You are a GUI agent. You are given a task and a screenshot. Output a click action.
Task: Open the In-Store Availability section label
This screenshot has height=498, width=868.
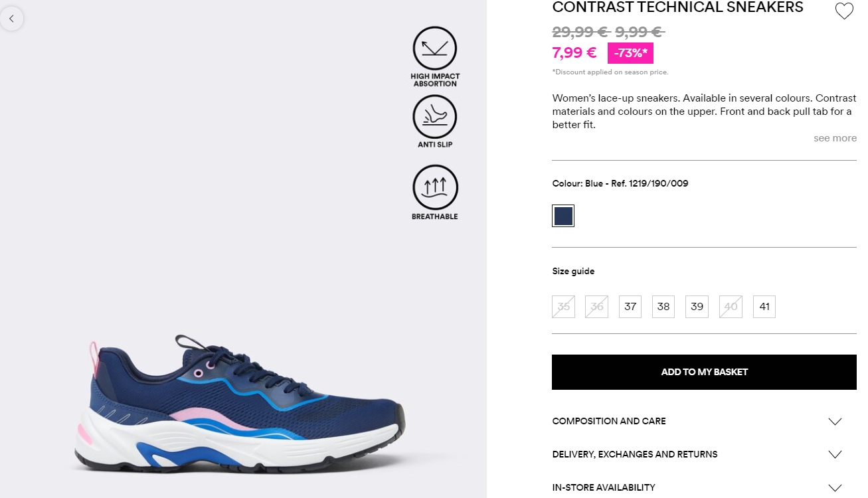(x=604, y=487)
